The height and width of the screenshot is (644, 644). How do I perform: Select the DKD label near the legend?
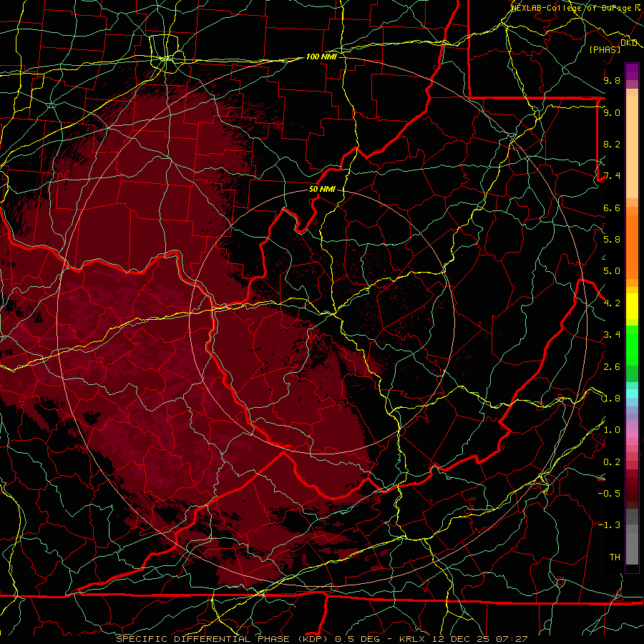[629, 43]
